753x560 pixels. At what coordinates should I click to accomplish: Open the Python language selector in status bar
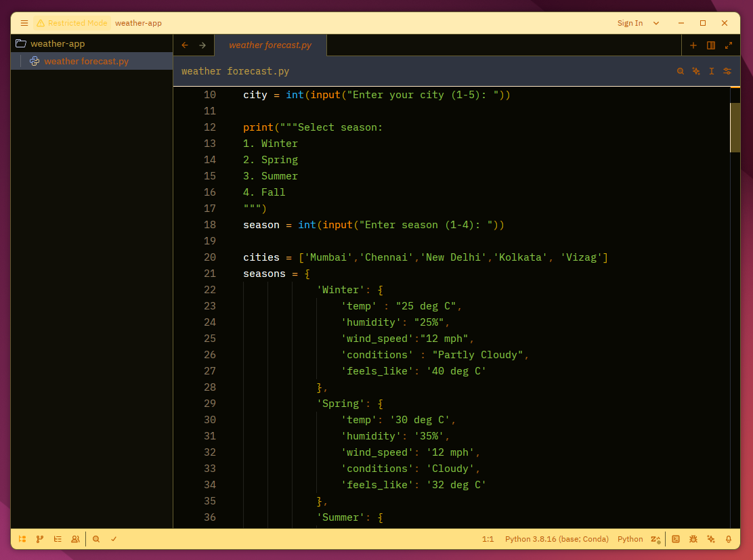tap(630, 539)
